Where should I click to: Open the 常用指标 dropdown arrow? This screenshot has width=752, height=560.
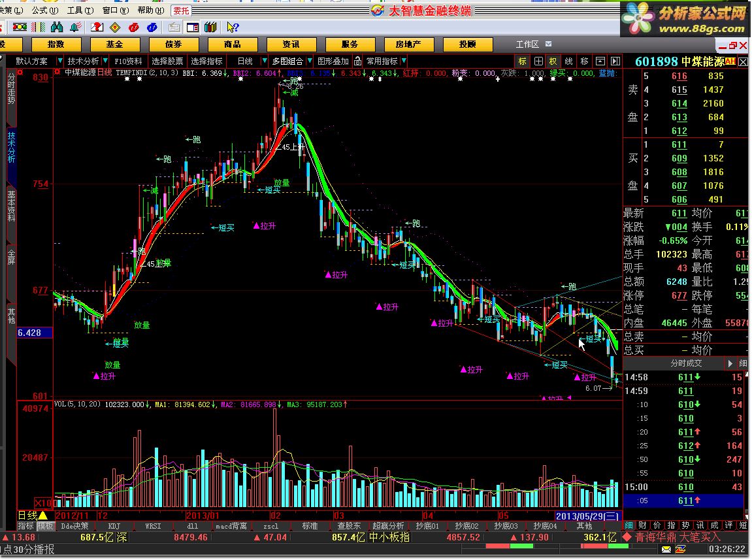coord(404,61)
